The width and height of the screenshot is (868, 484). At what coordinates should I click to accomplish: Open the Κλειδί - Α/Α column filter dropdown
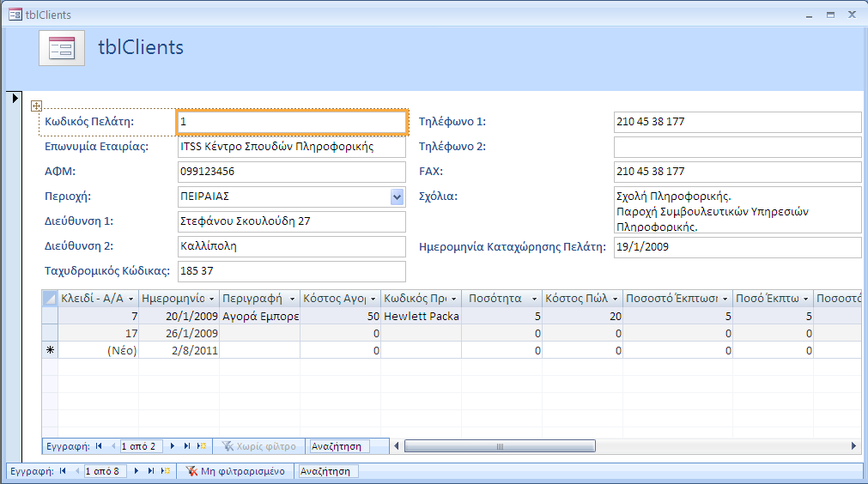(x=131, y=299)
